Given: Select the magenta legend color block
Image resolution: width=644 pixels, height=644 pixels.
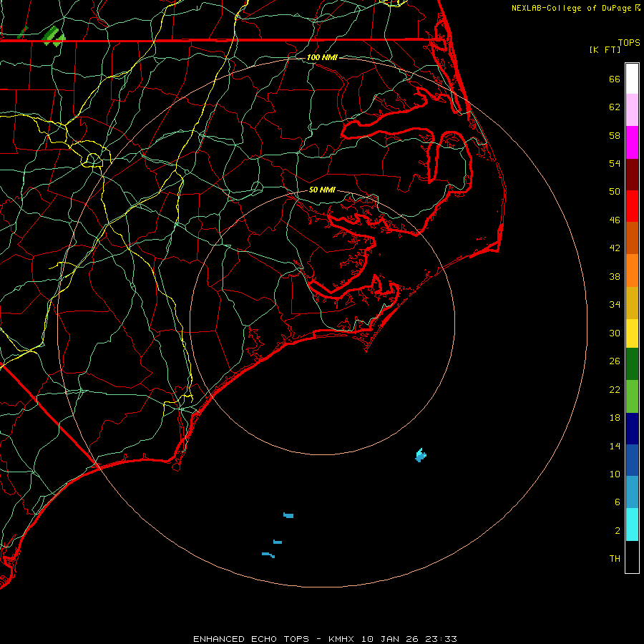Looking at the screenshot, I should (632, 142).
